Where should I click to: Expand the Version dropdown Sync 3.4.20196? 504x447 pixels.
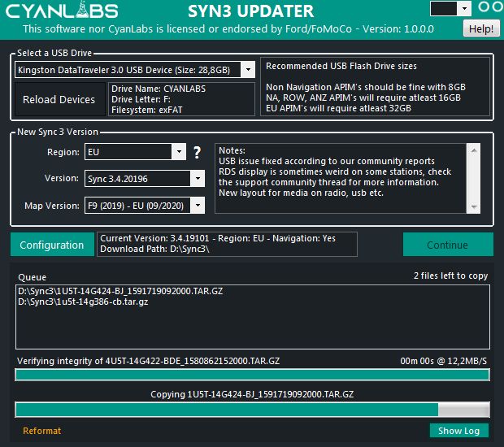[x=198, y=178]
